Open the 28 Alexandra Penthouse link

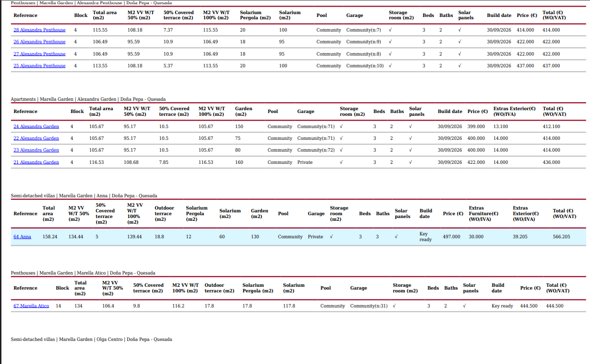39,30
